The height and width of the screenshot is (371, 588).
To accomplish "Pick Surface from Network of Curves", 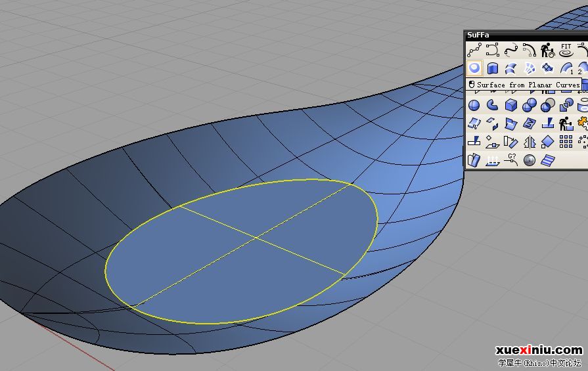I will tap(529, 68).
